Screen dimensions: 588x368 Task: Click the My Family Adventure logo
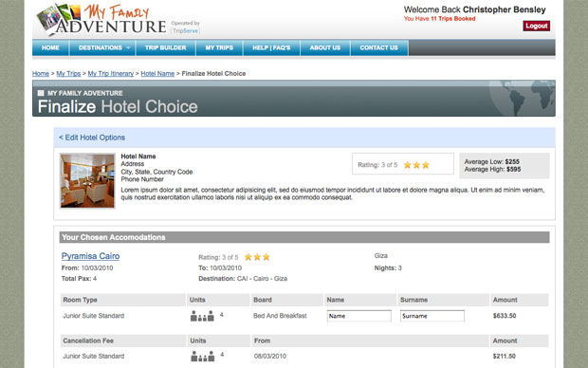(x=101, y=19)
